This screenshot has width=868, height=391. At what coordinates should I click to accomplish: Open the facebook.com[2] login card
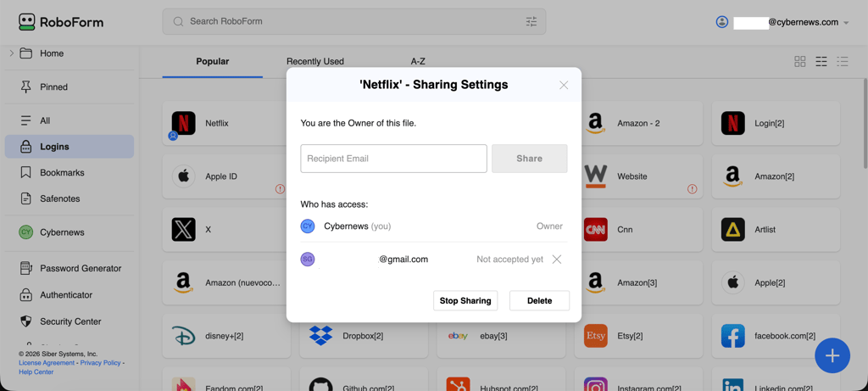pos(776,336)
